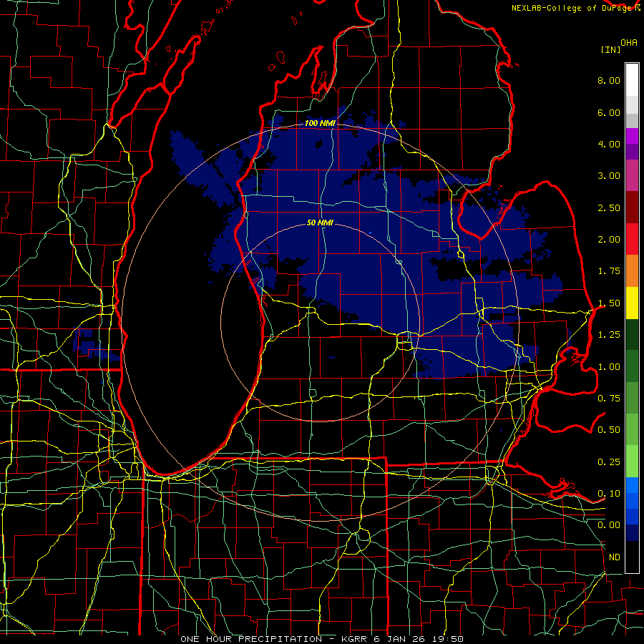This screenshot has width=644, height=644.
Task: Click the white swatch in the color scale
Action: [632, 80]
